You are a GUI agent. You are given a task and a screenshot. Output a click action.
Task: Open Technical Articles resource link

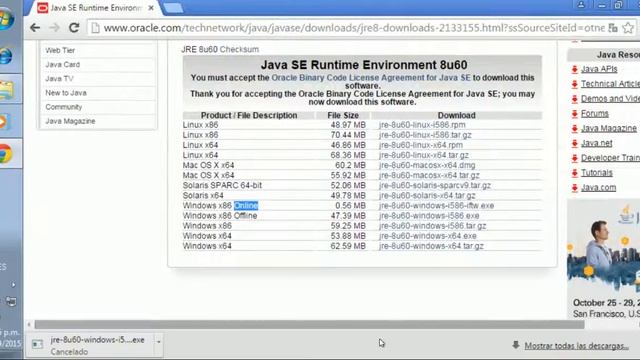point(610,84)
